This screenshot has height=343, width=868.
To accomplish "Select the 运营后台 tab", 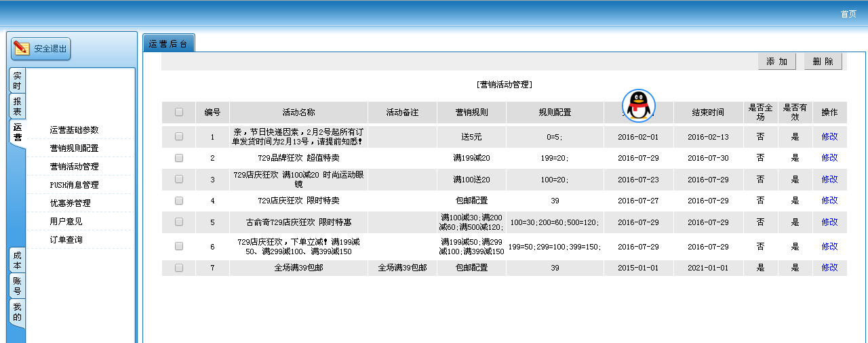I will pyautogui.click(x=169, y=43).
